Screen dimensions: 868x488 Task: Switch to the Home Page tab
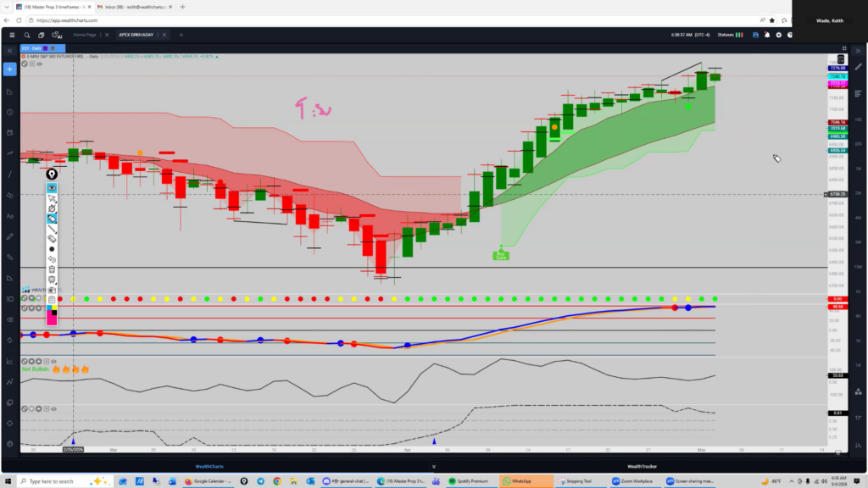tap(85, 35)
